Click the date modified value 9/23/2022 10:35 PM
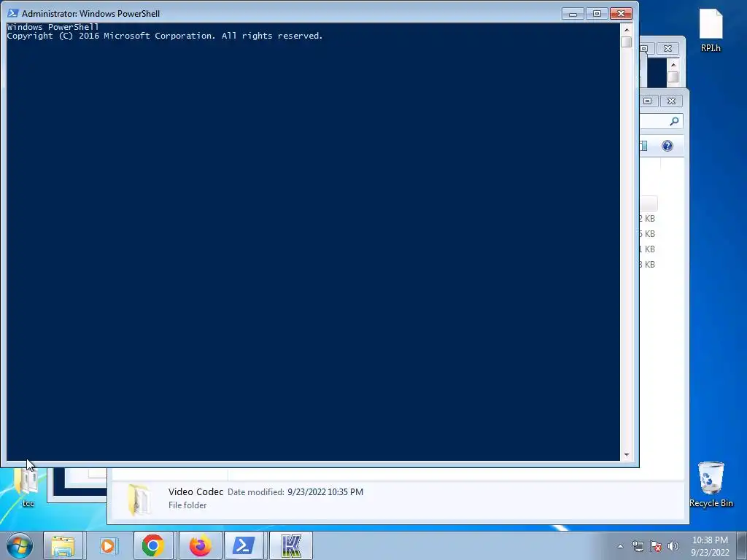 (x=325, y=492)
